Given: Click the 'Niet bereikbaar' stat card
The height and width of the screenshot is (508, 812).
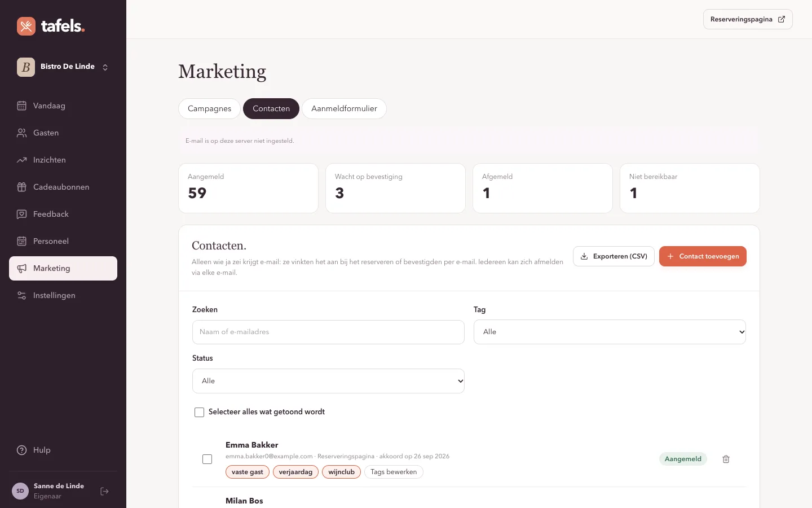Looking at the screenshot, I should pos(690,188).
